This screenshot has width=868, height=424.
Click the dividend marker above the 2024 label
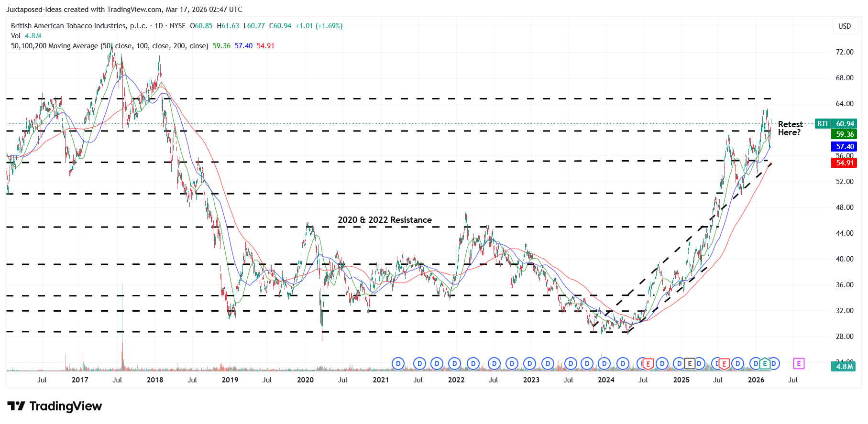604,364
